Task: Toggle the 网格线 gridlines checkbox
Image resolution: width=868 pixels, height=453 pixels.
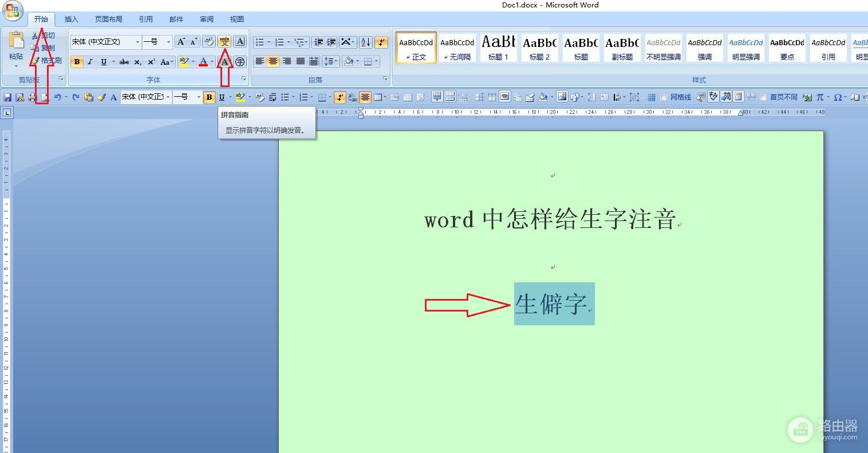Action: click(663, 97)
